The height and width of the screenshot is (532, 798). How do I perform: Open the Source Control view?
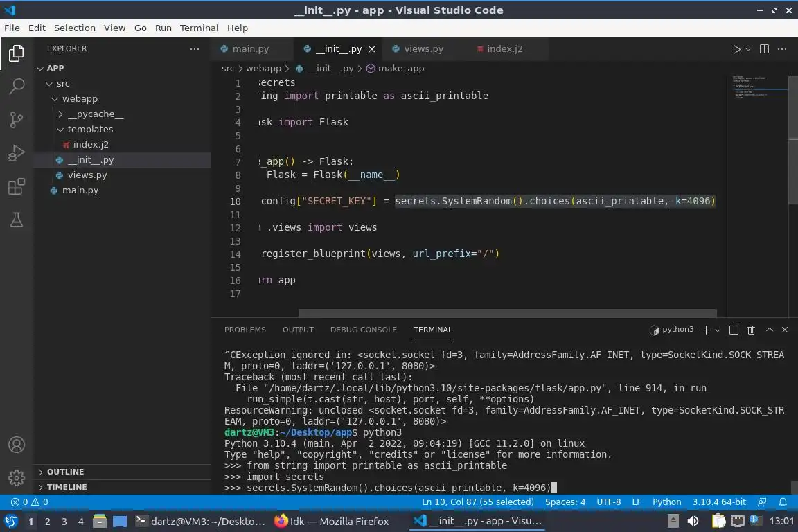[17, 120]
